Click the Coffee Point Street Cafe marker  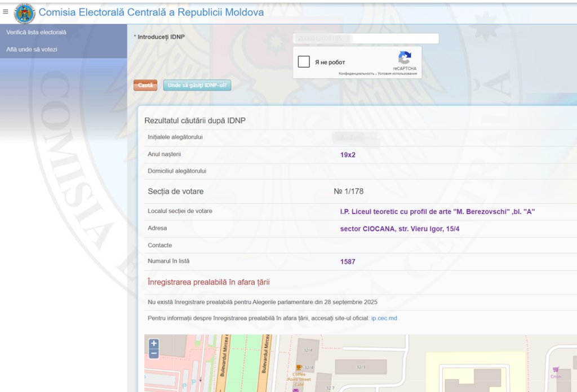click(x=298, y=367)
